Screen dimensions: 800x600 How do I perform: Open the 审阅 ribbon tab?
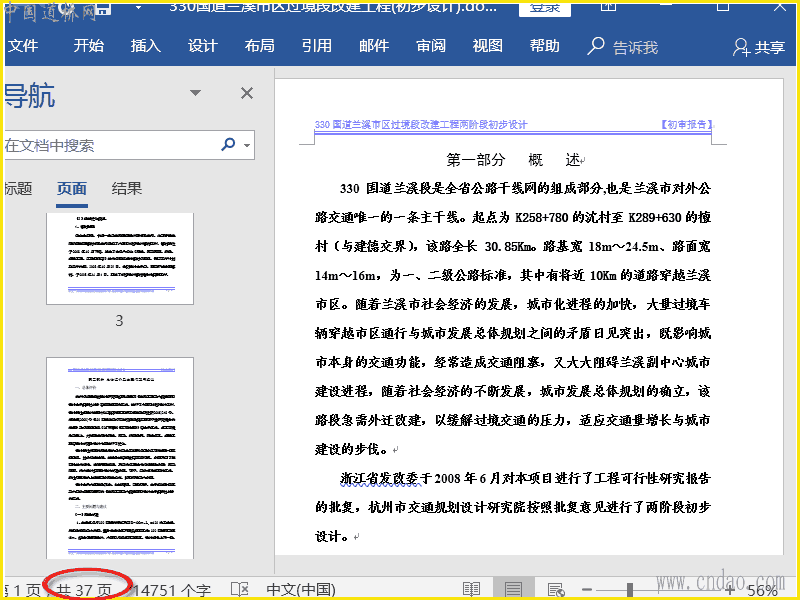(x=431, y=46)
